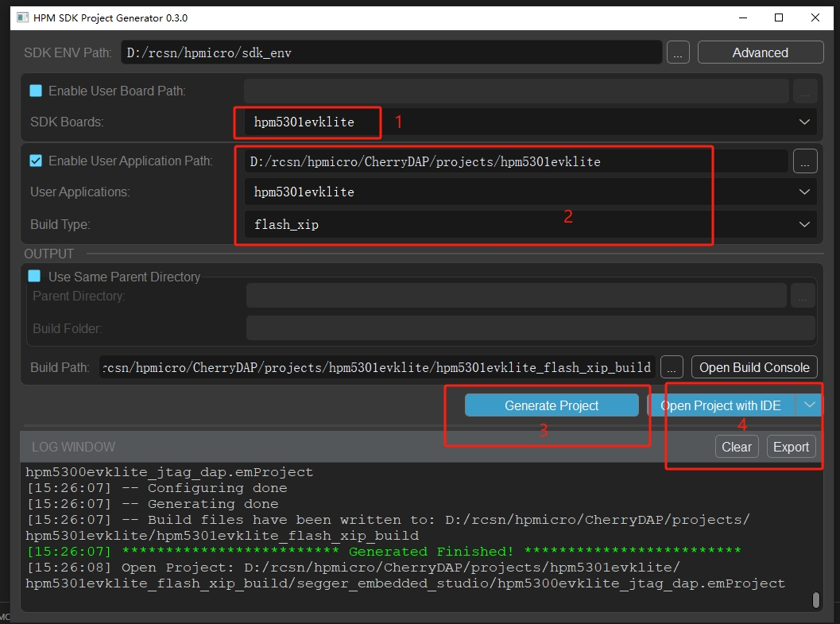Image resolution: width=840 pixels, height=624 pixels.
Task: Disable the Enable User Application Path checkbox
Action: tap(35, 160)
